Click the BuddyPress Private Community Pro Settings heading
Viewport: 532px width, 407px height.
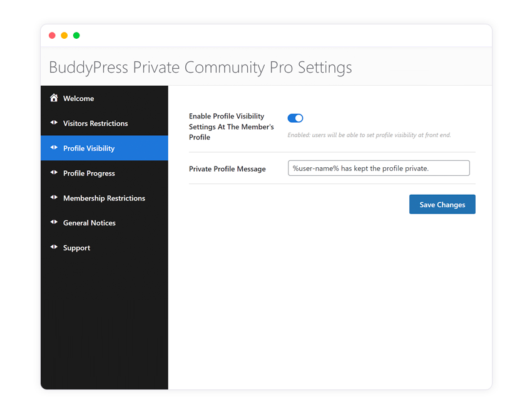click(200, 67)
